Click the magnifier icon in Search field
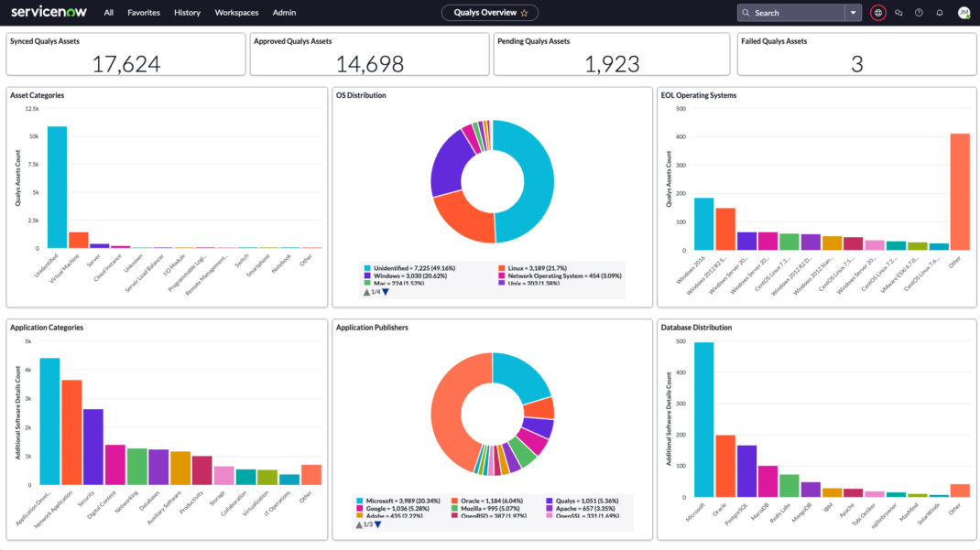The width and height of the screenshot is (980, 550). coord(747,12)
